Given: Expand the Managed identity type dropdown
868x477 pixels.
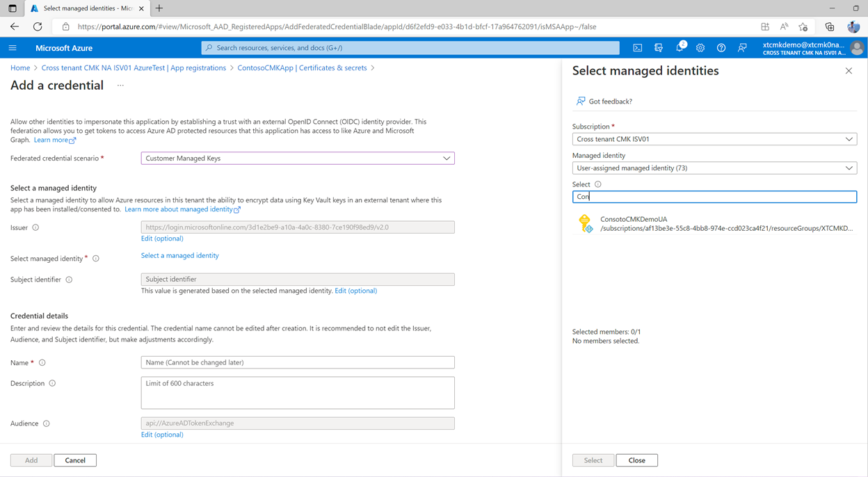Looking at the screenshot, I should [714, 168].
